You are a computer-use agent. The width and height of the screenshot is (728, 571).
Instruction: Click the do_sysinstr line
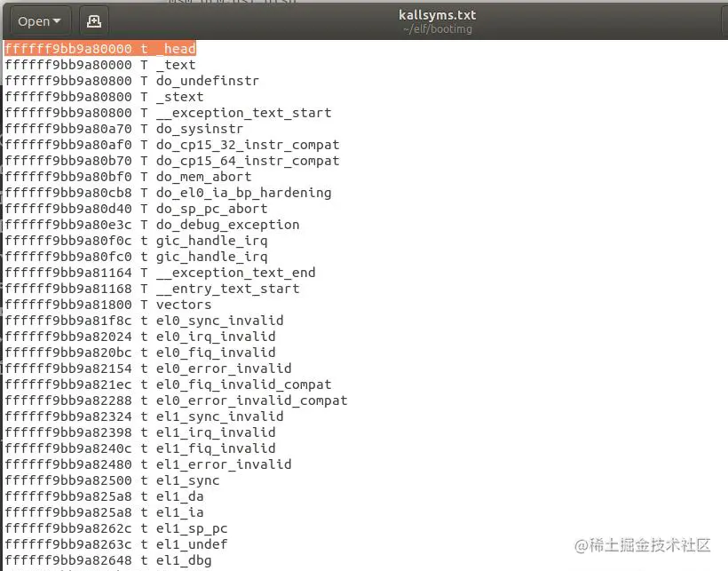[x=124, y=129]
